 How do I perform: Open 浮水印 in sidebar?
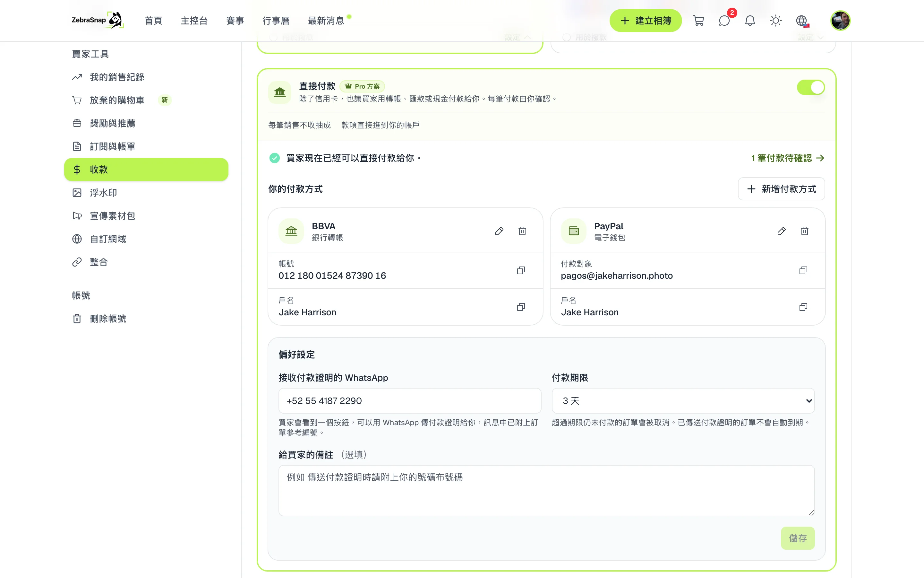146,193
